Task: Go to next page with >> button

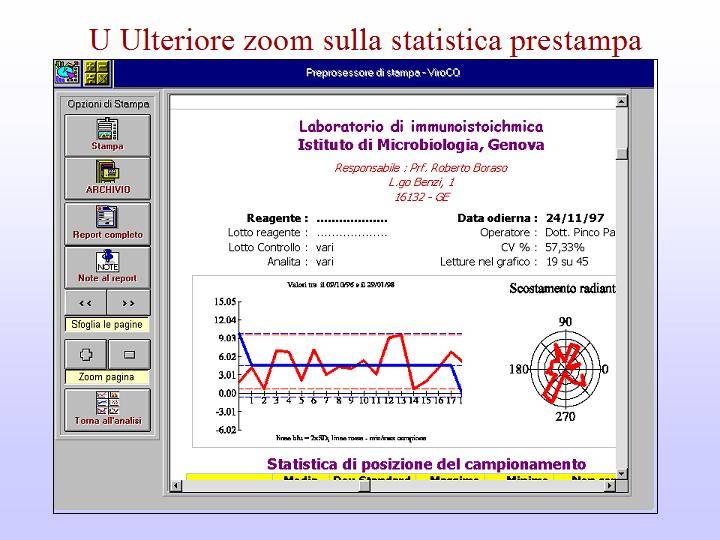Action: pyautogui.click(x=129, y=302)
